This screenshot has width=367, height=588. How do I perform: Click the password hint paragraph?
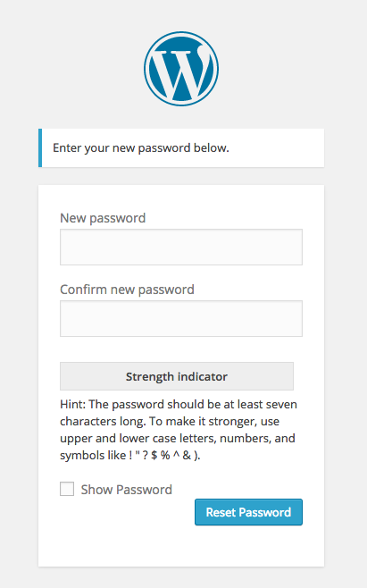(x=179, y=430)
